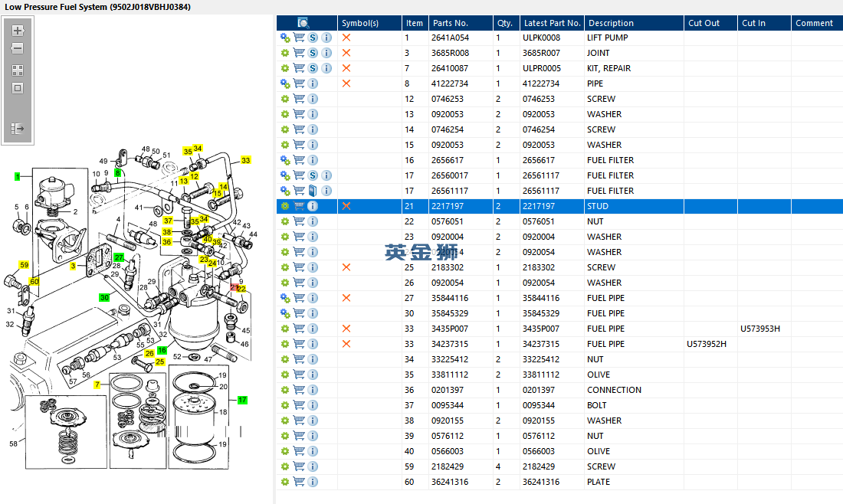The width and height of the screenshot is (843, 504).
Task: Click the Cut Out column header
Action: (710, 23)
